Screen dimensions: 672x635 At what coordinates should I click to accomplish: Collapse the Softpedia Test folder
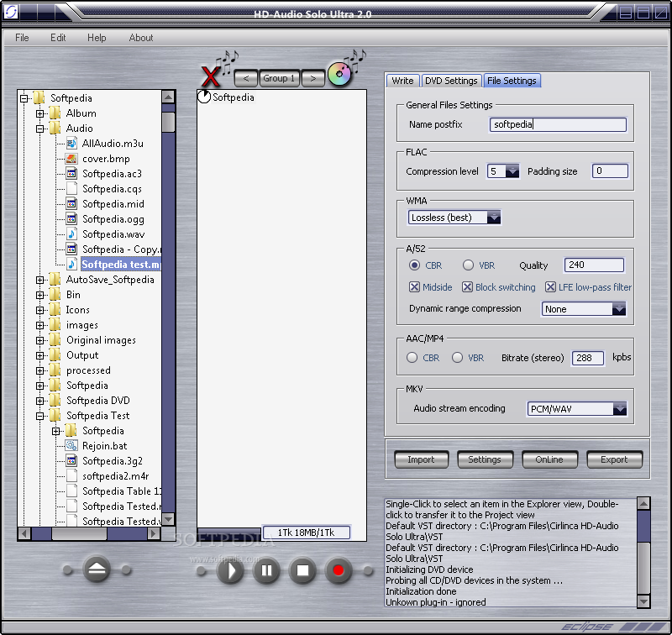tap(39, 416)
